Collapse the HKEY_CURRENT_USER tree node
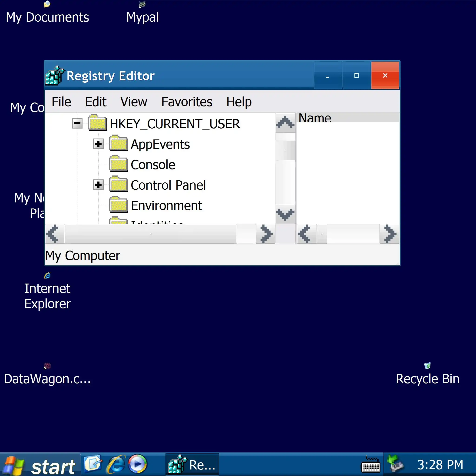This screenshot has height=476, width=476. (x=77, y=123)
